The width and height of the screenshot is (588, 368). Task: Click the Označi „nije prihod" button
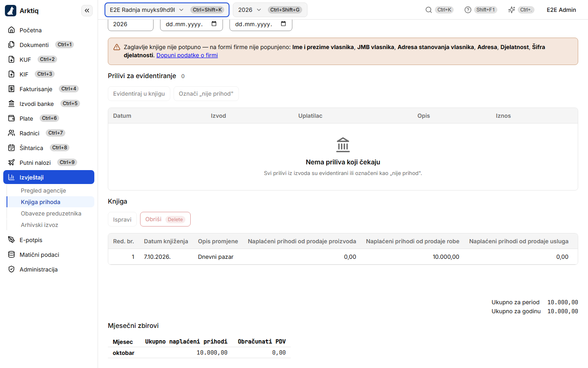206,94
